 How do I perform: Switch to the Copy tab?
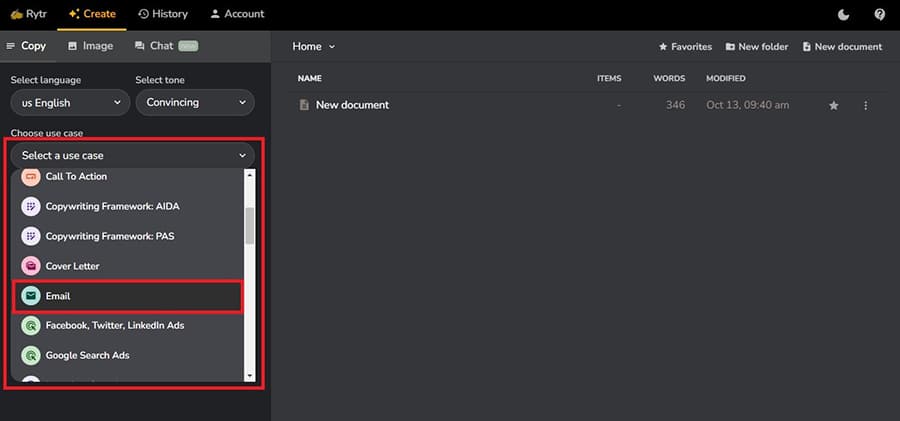26,46
